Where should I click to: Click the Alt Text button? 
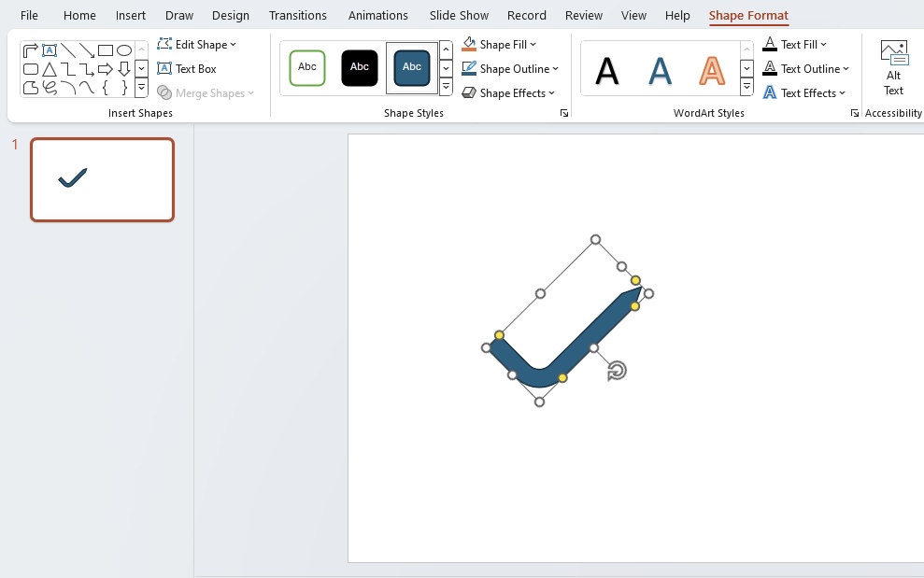[x=893, y=68]
